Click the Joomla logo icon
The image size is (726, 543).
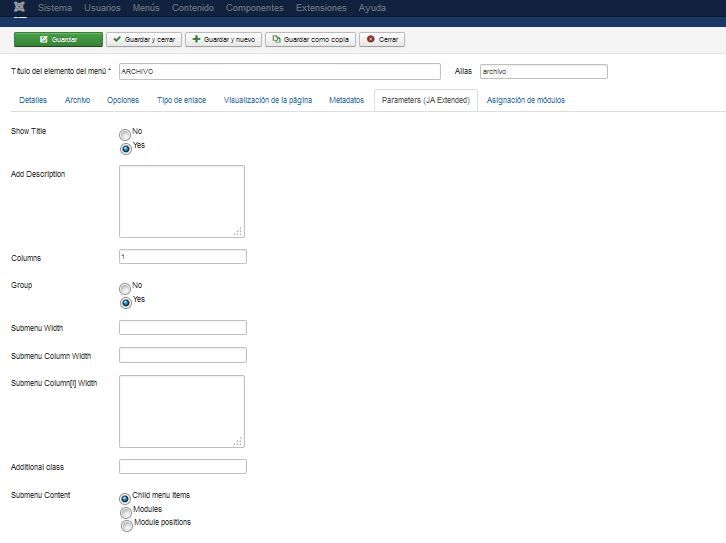pos(19,7)
